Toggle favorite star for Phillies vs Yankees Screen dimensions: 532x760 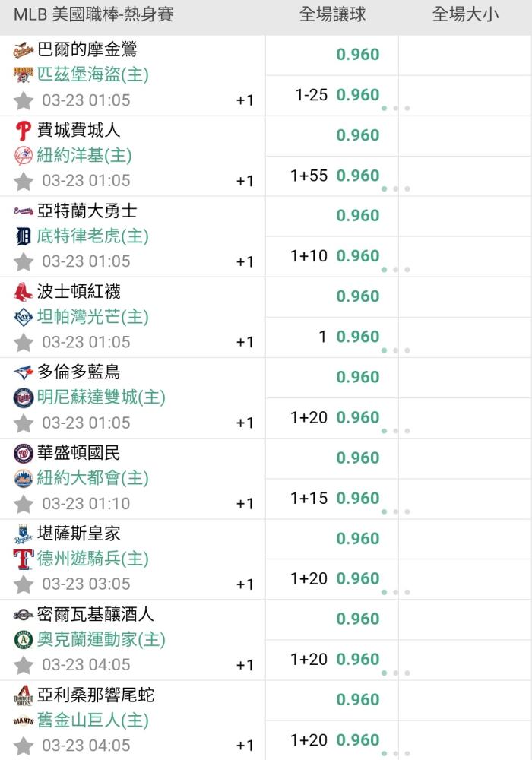pyautogui.click(x=24, y=181)
